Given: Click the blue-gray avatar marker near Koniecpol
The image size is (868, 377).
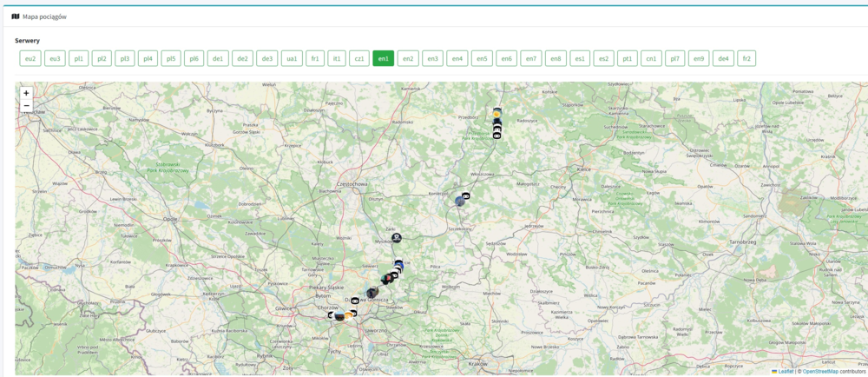Looking at the screenshot, I should click(x=459, y=202).
